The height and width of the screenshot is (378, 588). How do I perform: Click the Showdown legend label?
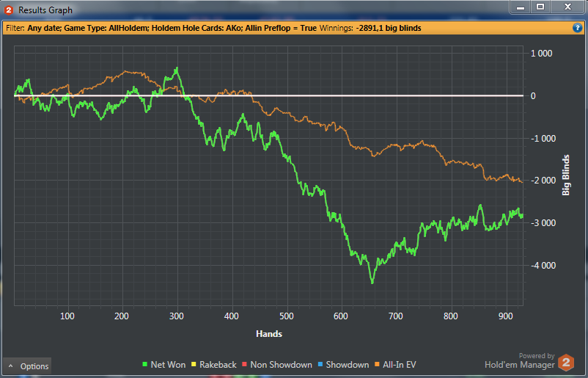(x=348, y=365)
